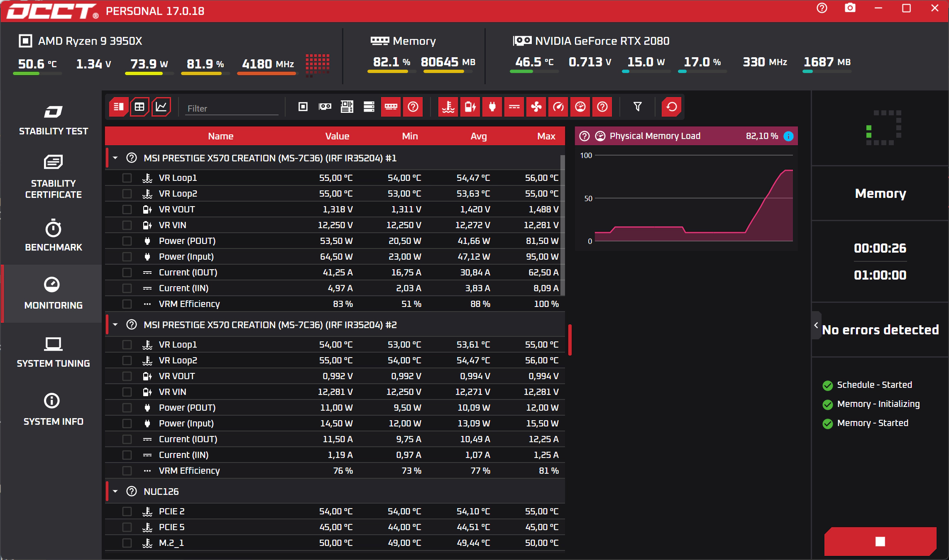Sort table by Value column header

point(337,136)
